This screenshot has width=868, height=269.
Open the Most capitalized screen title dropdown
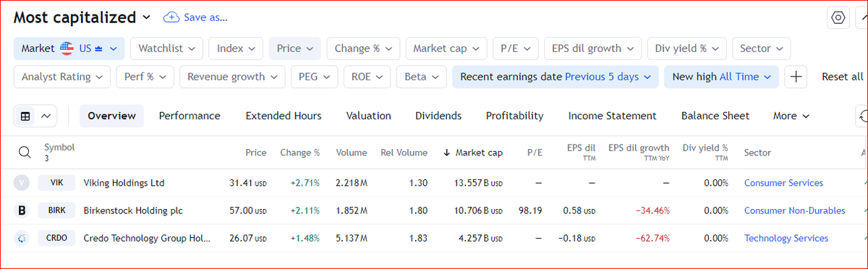click(x=82, y=17)
